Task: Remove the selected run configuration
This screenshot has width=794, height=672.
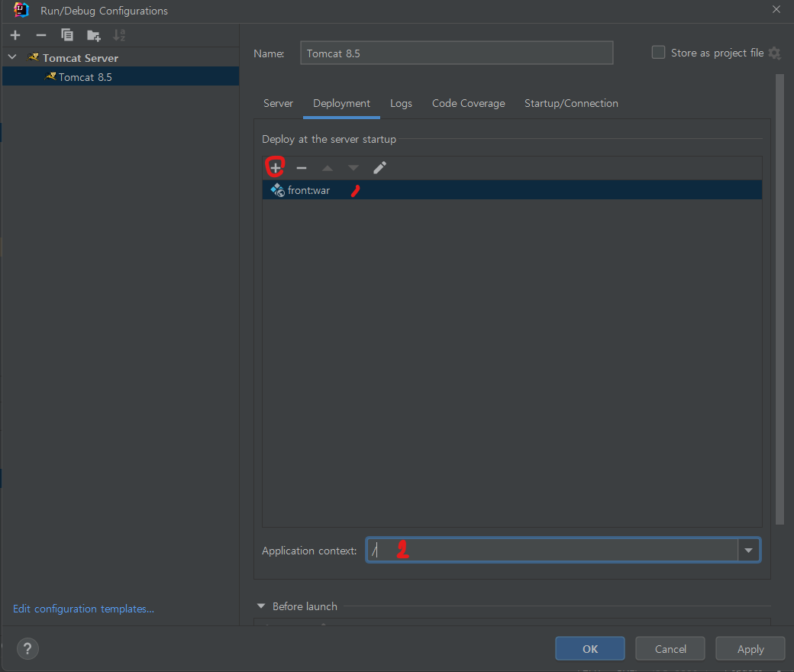Action: (41, 35)
